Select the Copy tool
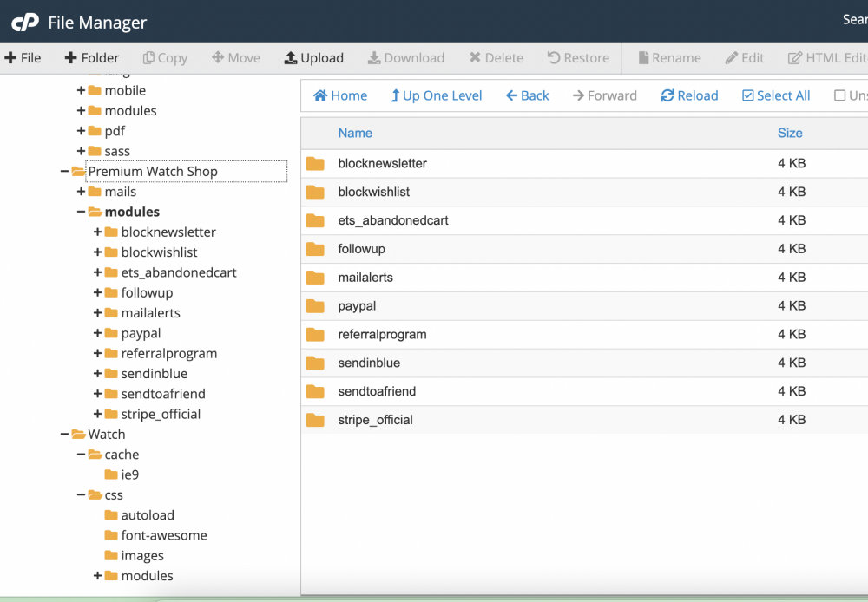Image resolution: width=868 pixels, height=602 pixels. pyautogui.click(x=164, y=57)
